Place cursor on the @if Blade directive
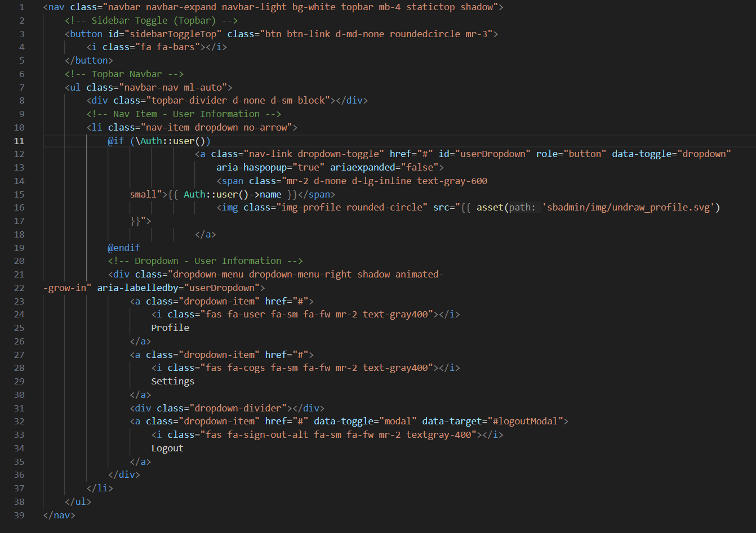The width and height of the screenshot is (756, 533). [x=116, y=141]
